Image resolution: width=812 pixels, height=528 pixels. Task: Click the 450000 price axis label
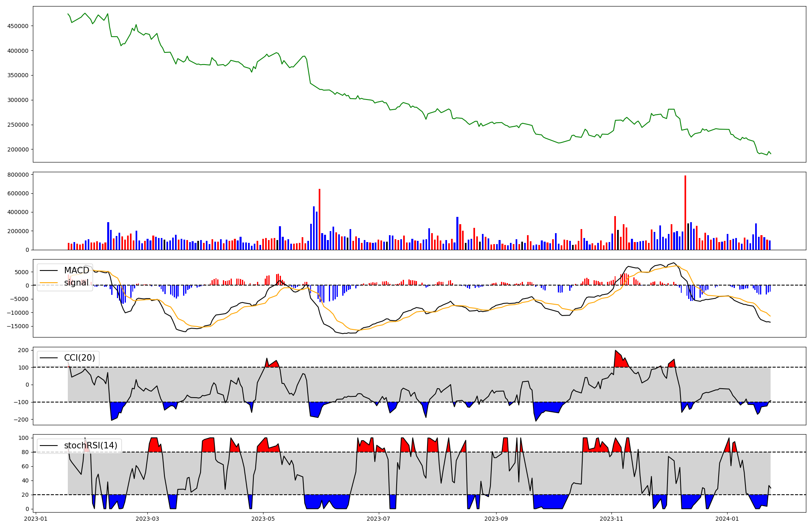coord(18,26)
